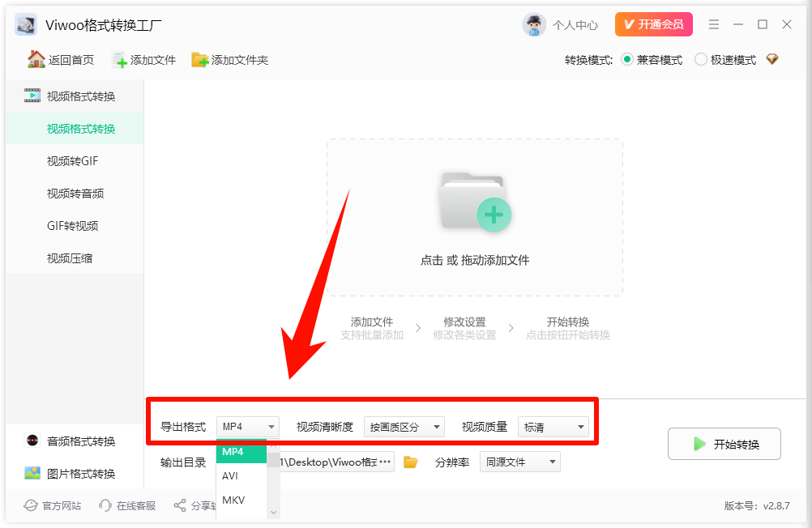Click the file drop zone to add files

click(474, 217)
